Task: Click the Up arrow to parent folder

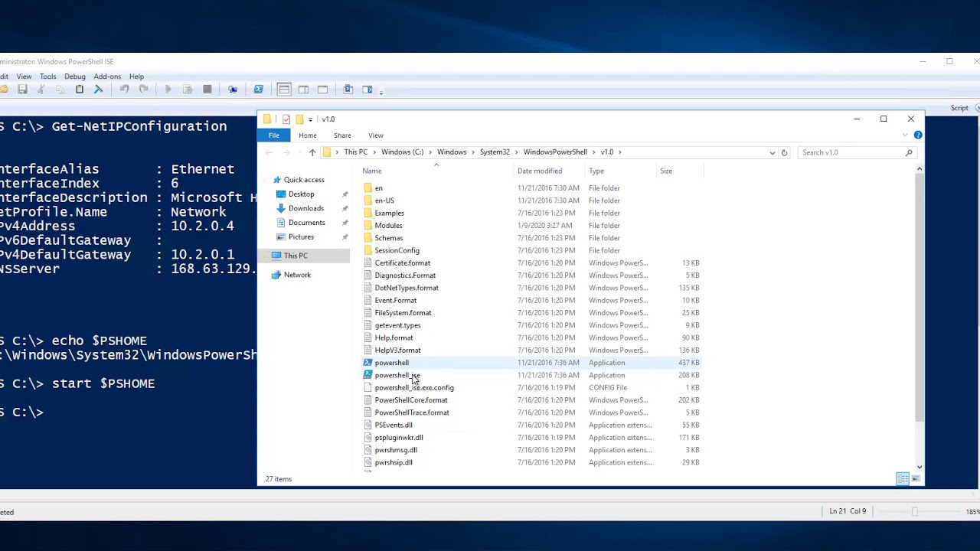Action: tap(312, 152)
